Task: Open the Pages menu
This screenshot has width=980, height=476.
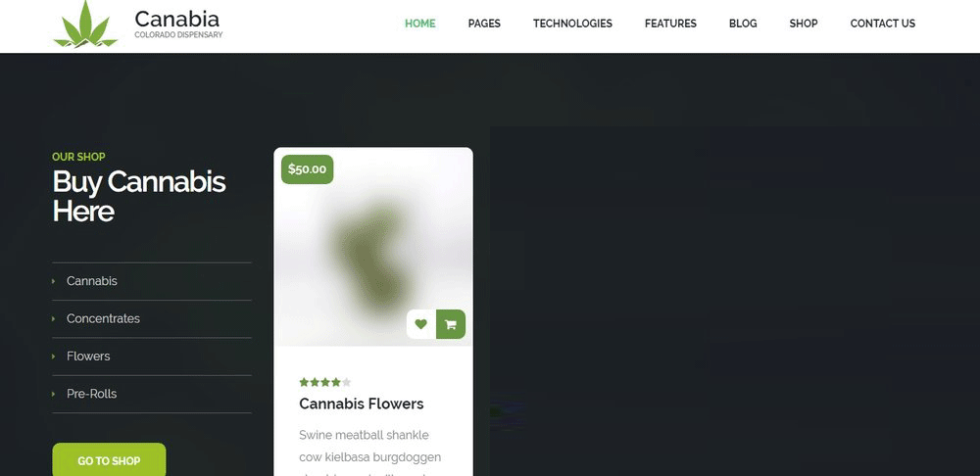Action: [x=484, y=24]
